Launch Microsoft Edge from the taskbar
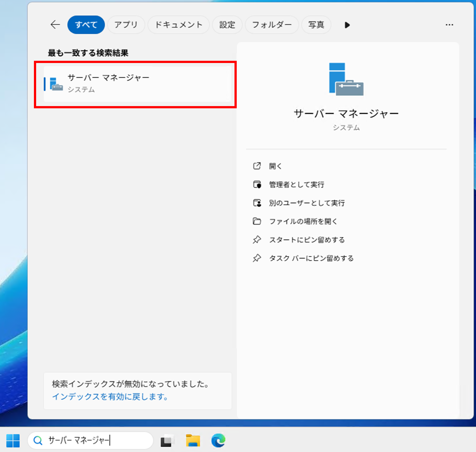Image resolution: width=476 pixels, height=452 pixels. [x=218, y=440]
